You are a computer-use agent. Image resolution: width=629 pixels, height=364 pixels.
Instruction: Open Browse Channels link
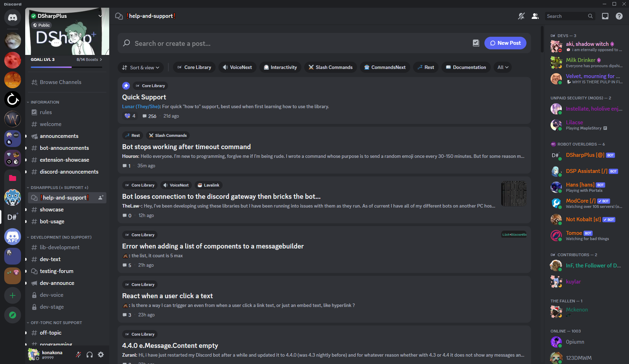(60, 82)
